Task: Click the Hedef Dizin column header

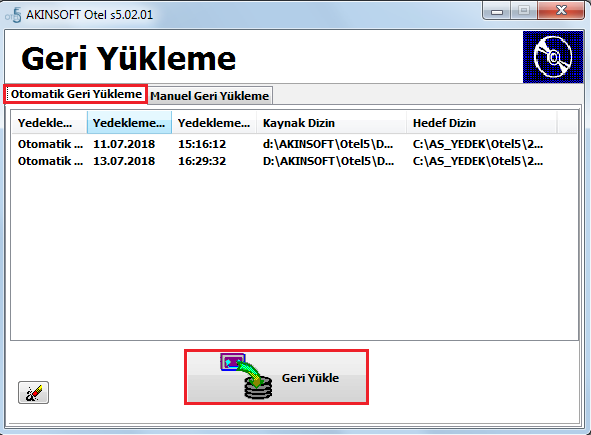Action: (x=482, y=123)
